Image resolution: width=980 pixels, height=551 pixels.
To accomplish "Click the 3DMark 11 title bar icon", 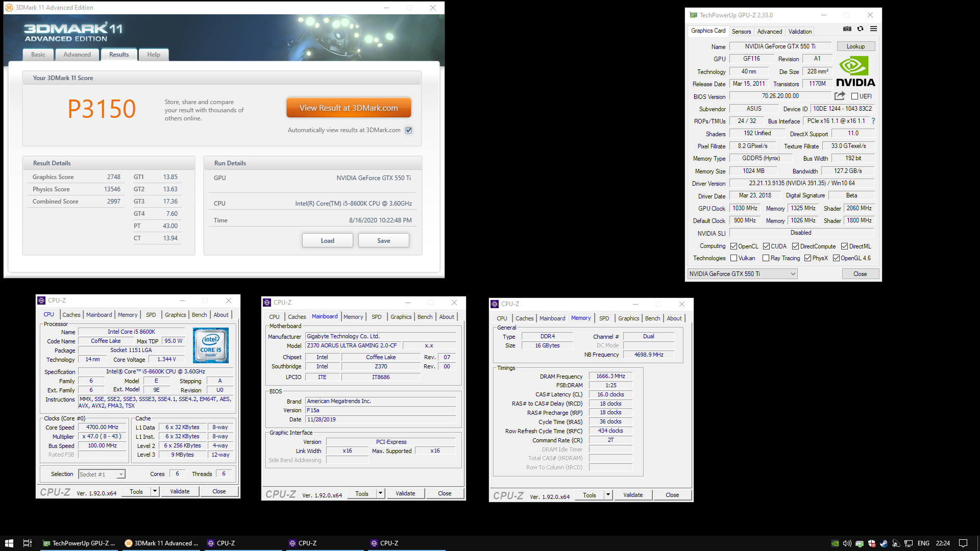I will pos(9,8).
